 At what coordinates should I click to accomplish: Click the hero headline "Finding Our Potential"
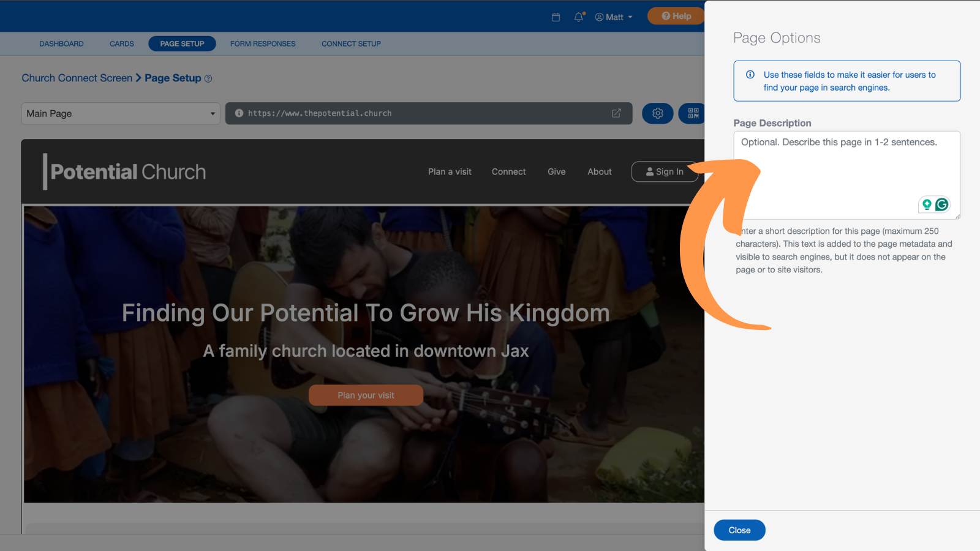coord(240,313)
